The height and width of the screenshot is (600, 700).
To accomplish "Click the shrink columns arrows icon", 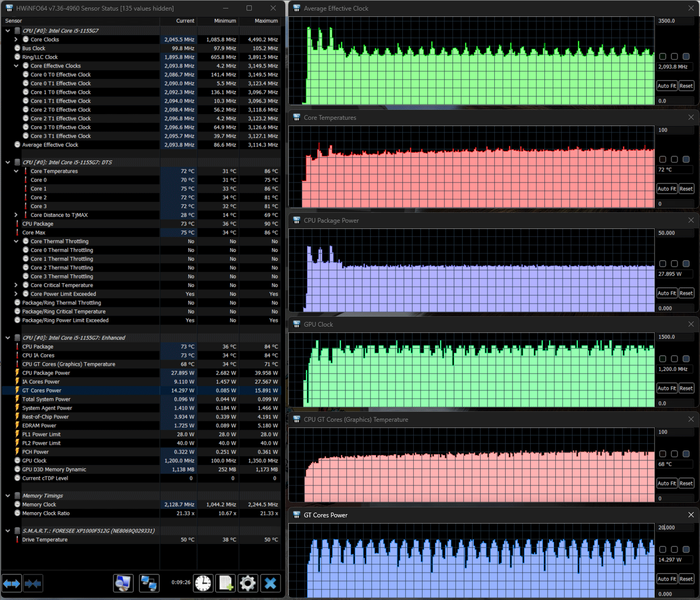I will [33, 583].
